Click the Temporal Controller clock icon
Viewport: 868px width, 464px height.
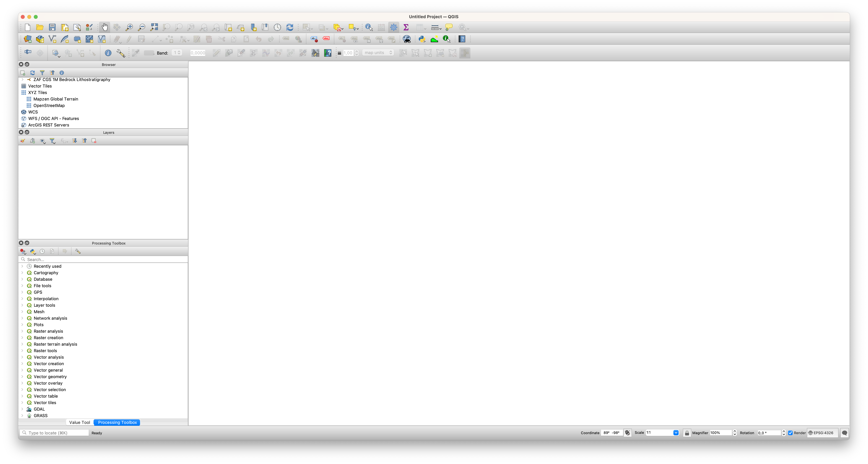(277, 27)
